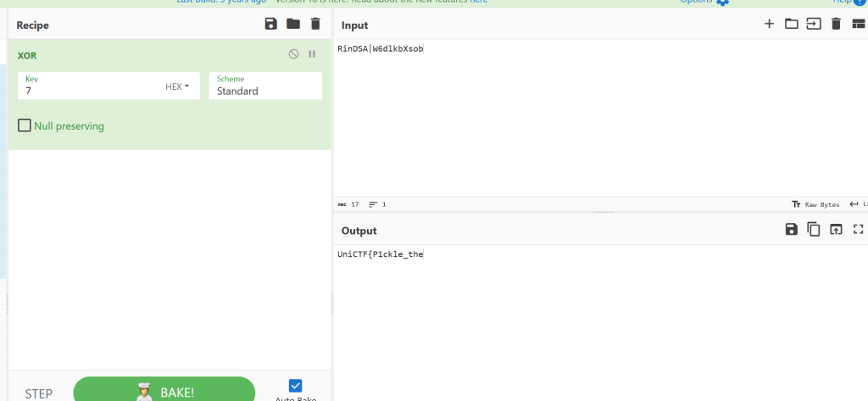868x401 pixels.
Task: Enable the Null preserving checkbox
Action: pyautogui.click(x=25, y=125)
